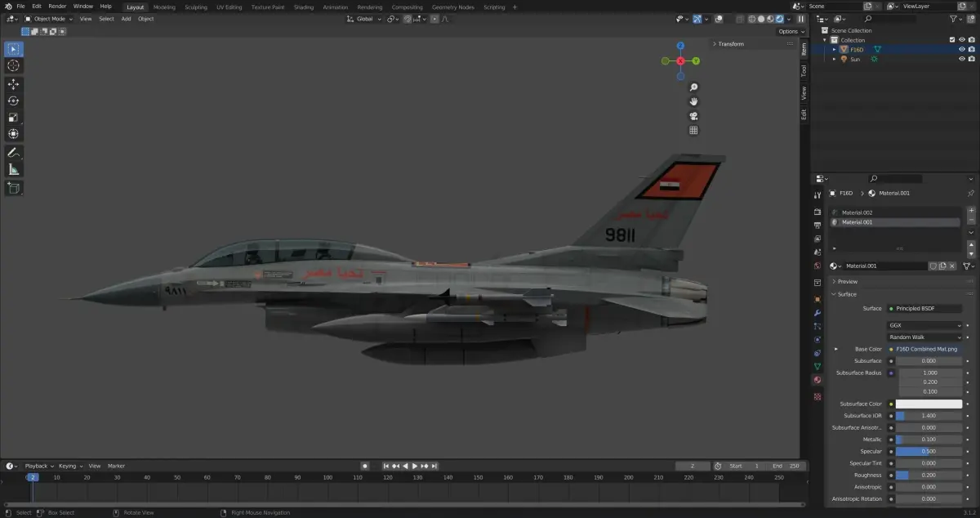Viewport: 980px width, 518px height.
Task: Click the Specular 0.500 slider
Action: (929, 451)
